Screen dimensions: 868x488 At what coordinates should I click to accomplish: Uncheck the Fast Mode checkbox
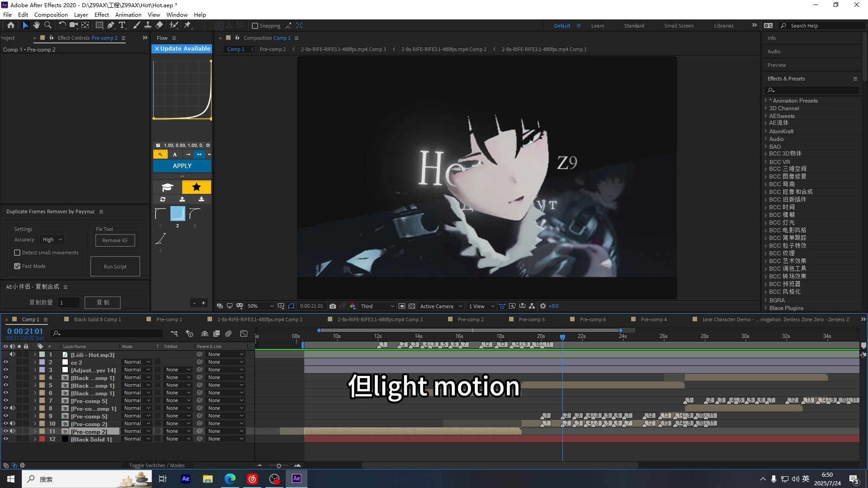tap(17, 266)
